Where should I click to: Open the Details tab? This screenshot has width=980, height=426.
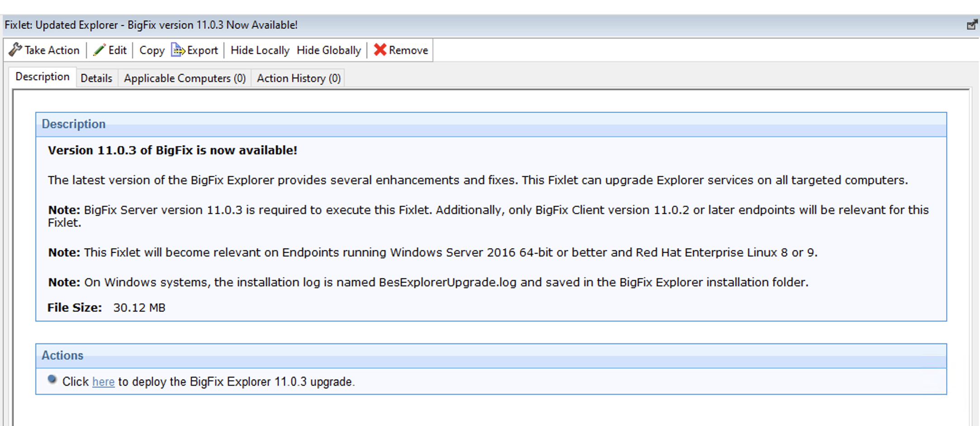coord(96,78)
